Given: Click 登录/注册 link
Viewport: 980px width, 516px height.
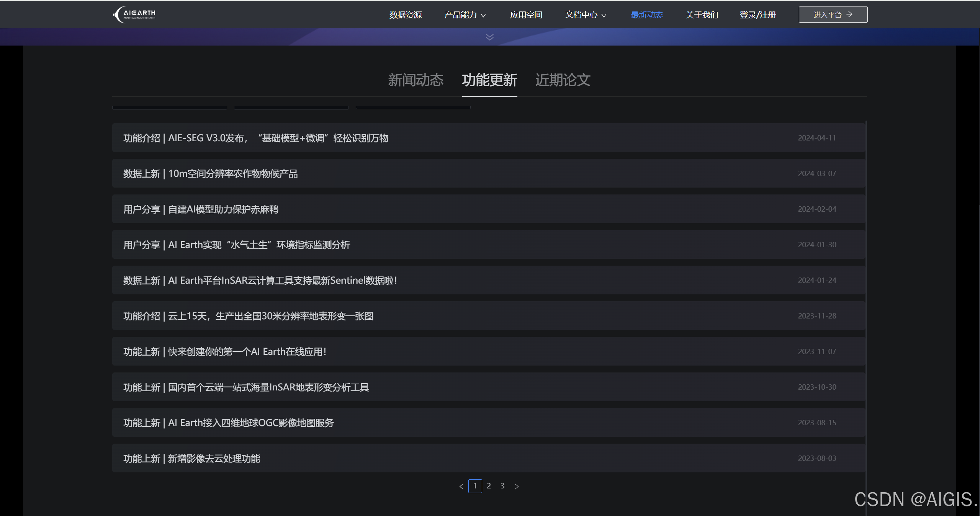Looking at the screenshot, I should pyautogui.click(x=757, y=15).
